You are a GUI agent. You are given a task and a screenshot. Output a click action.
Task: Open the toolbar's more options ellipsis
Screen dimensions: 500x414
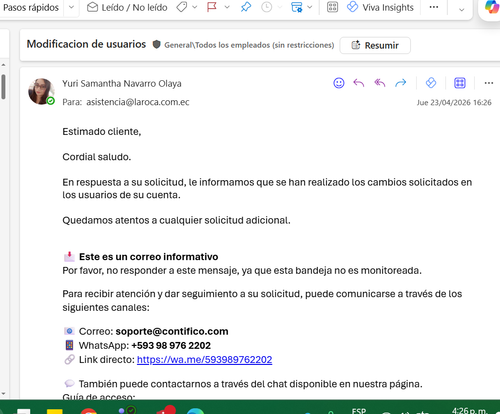pos(434,7)
